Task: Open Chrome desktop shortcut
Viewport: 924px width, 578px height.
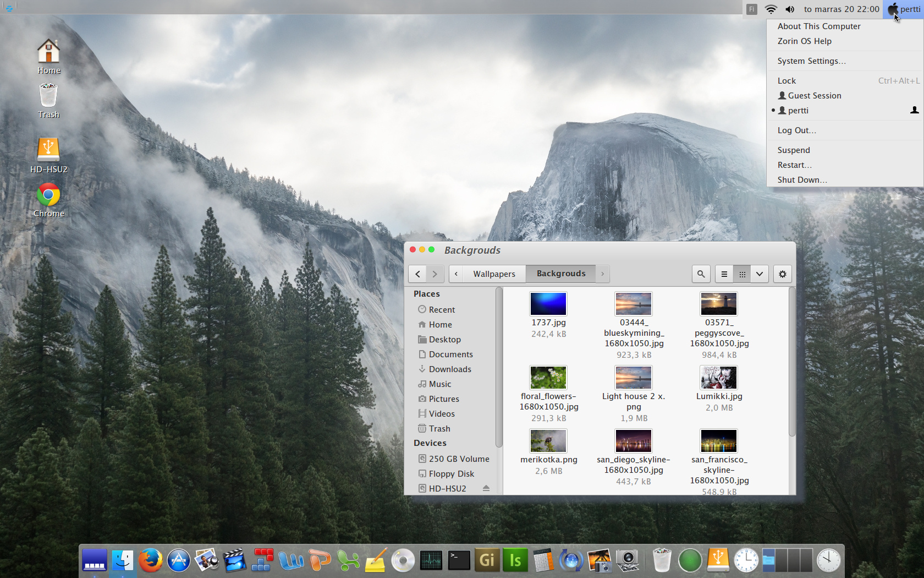Action: [48, 196]
